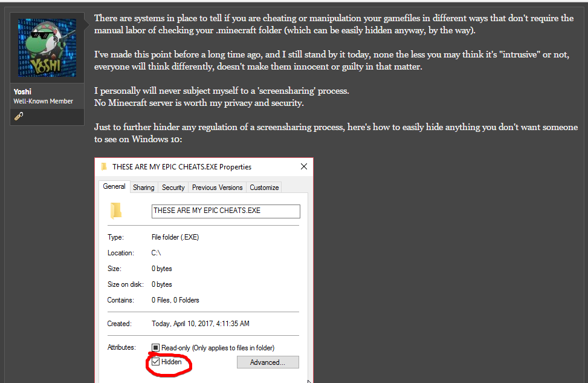This screenshot has height=383, width=588.
Task: Click the badge icon under Well-Known Member
Action: click(x=19, y=116)
